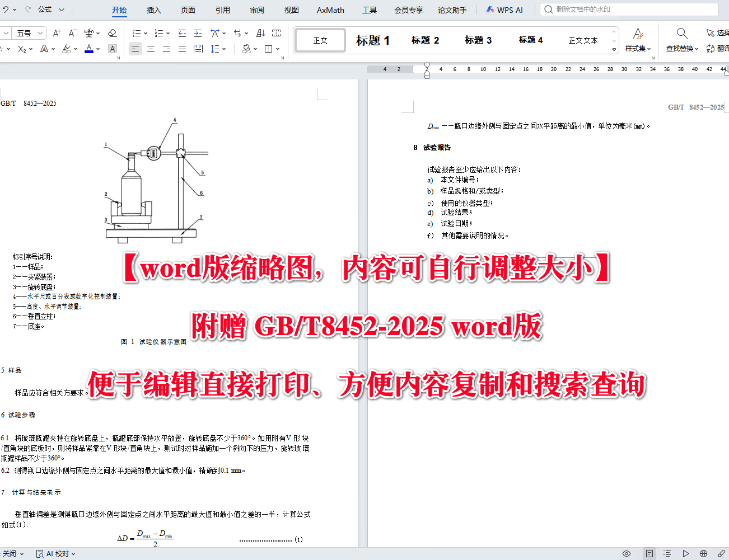Apply the 标题 1 heading style
Image resolution: width=729 pixels, height=560 pixels.
372,40
